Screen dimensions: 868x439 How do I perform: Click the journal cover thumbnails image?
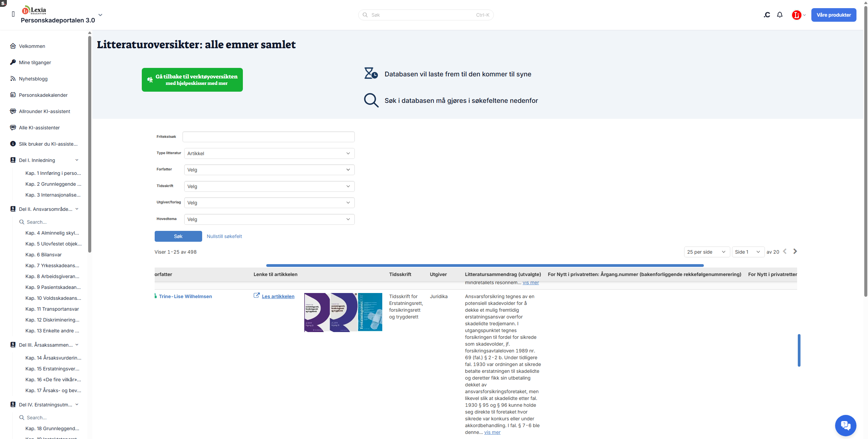click(x=343, y=312)
